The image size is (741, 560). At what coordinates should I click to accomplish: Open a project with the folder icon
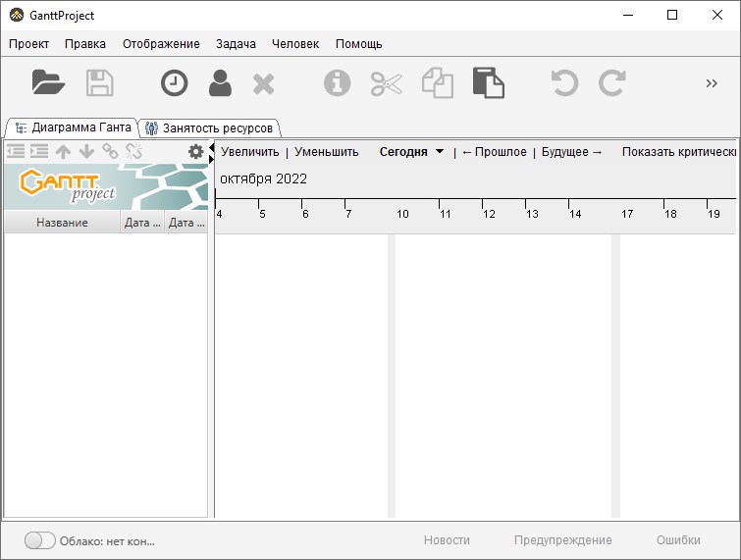click(x=48, y=83)
